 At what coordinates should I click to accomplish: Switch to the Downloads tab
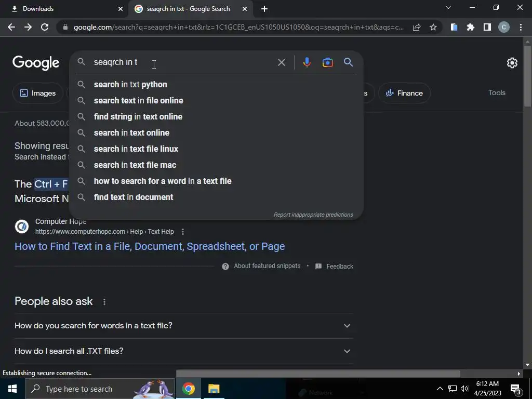pos(63,9)
